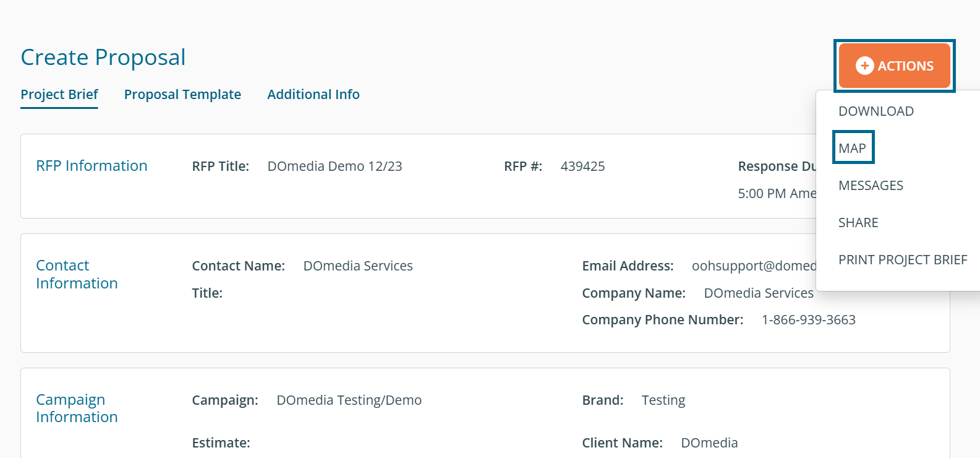
Task: Open the Proposal Template tab
Action: click(182, 95)
